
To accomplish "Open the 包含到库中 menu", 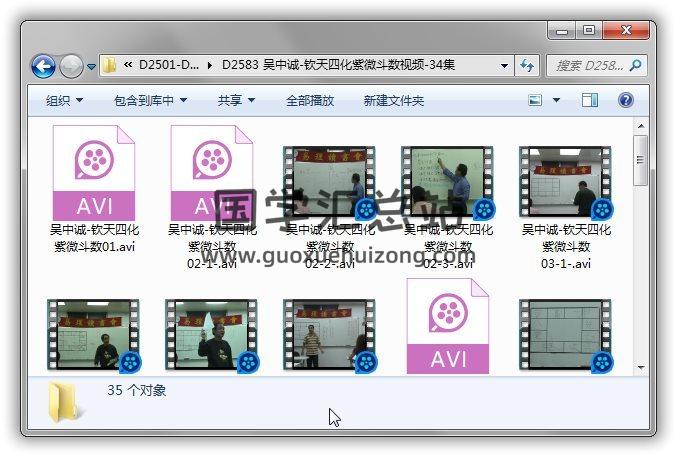I will pyautogui.click(x=150, y=101).
